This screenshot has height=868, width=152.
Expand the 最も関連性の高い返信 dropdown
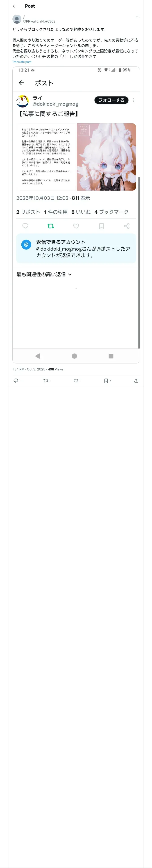pos(44,274)
